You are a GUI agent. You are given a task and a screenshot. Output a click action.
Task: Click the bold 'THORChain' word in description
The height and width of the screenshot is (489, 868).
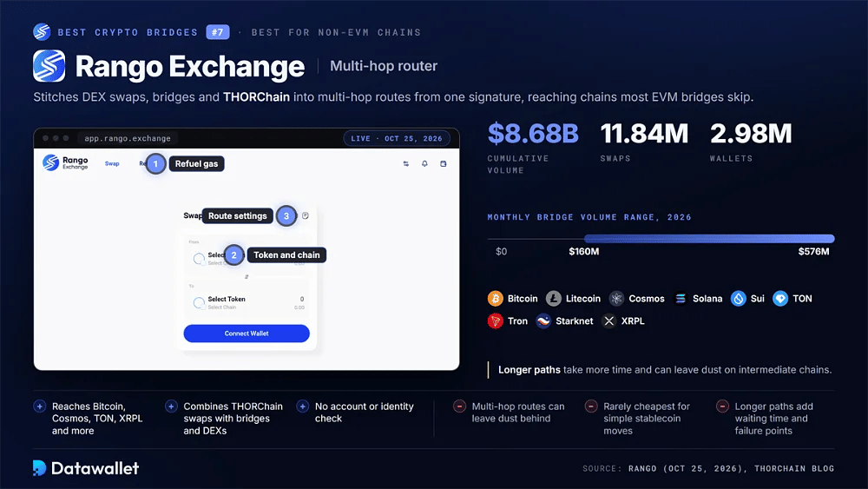256,97
